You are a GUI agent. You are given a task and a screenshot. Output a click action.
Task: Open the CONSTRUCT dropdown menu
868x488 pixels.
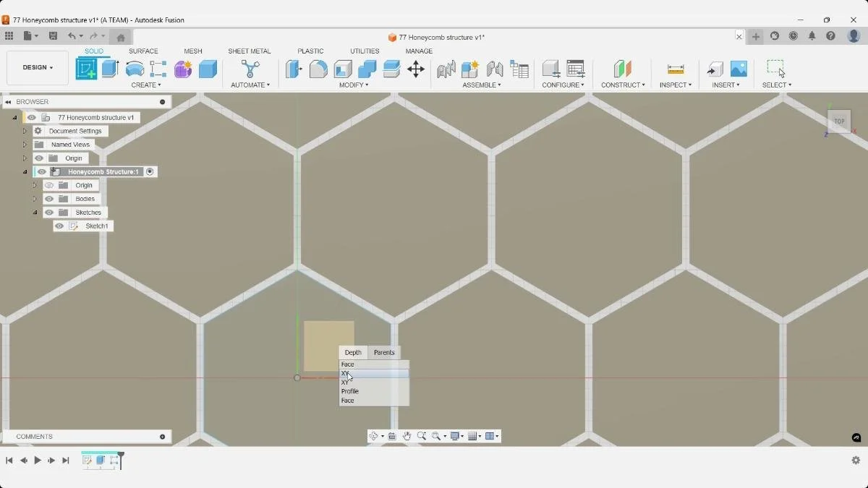pos(623,85)
